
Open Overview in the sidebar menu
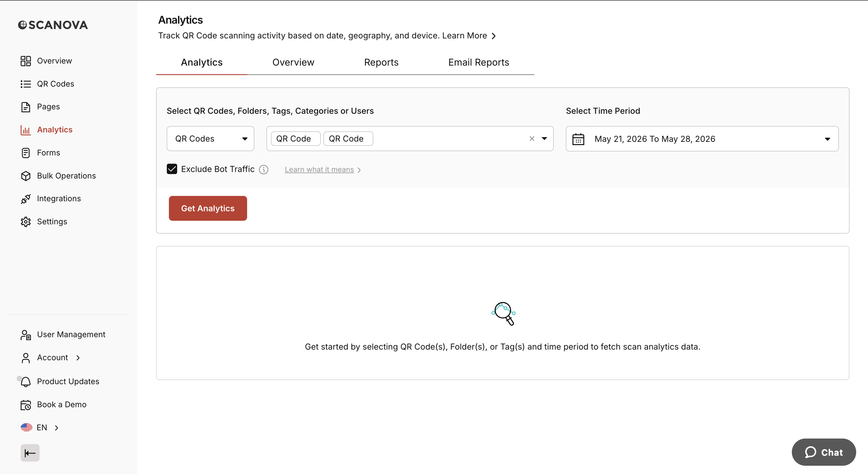point(54,61)
